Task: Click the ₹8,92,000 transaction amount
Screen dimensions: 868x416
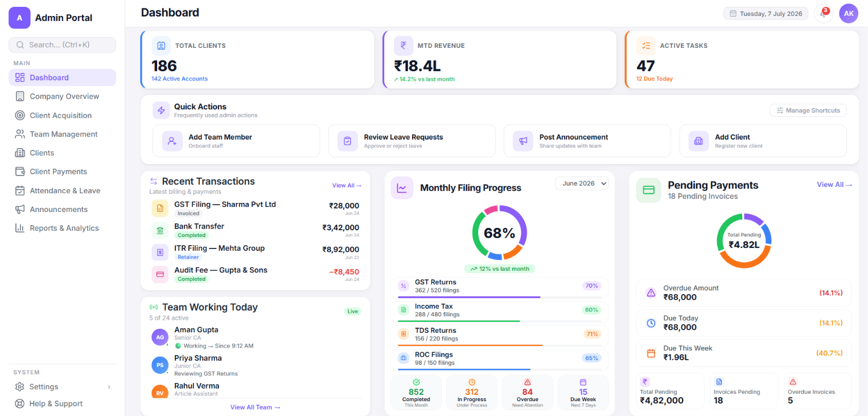Action: 340,250
